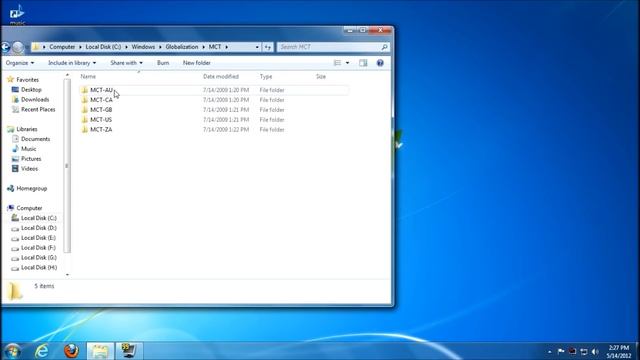Screen dimensions: 640x360
Task: Sort by the Size column header
Action: (321, 76)
